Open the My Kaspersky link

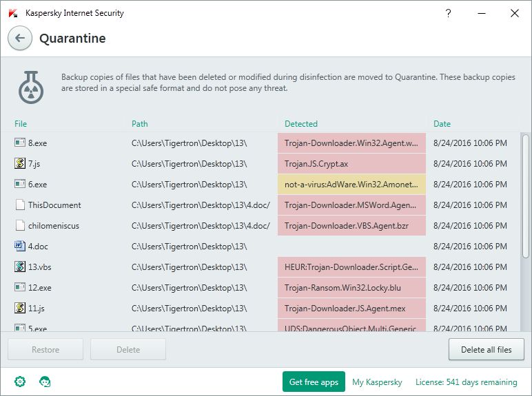click(x=377, y=382)
